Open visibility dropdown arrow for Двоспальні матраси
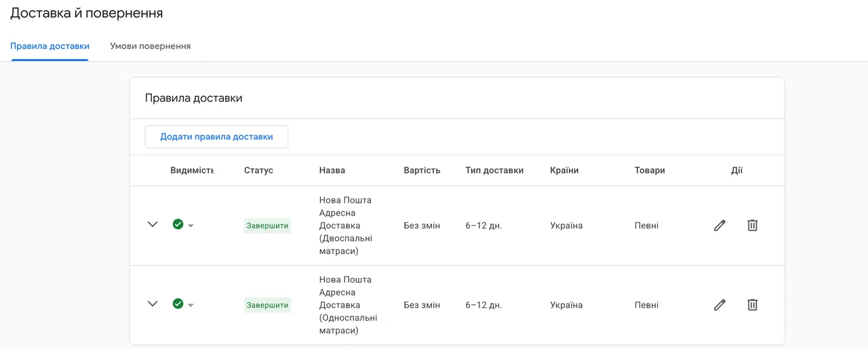Image resolution: width=868 pixels, height=349 pixels. pos(191,226)
